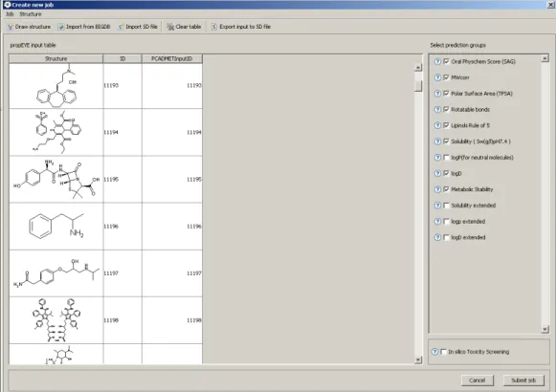Select structure thumbnail in row 11194

56,133
